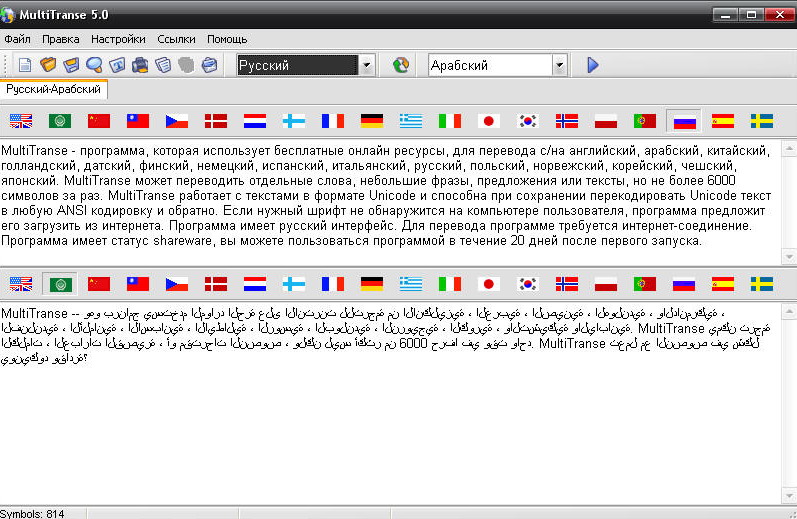Viewport: 797px width, 519px height.
Task: Pick Greek flag in source flag row
Action: pos(411,121)
